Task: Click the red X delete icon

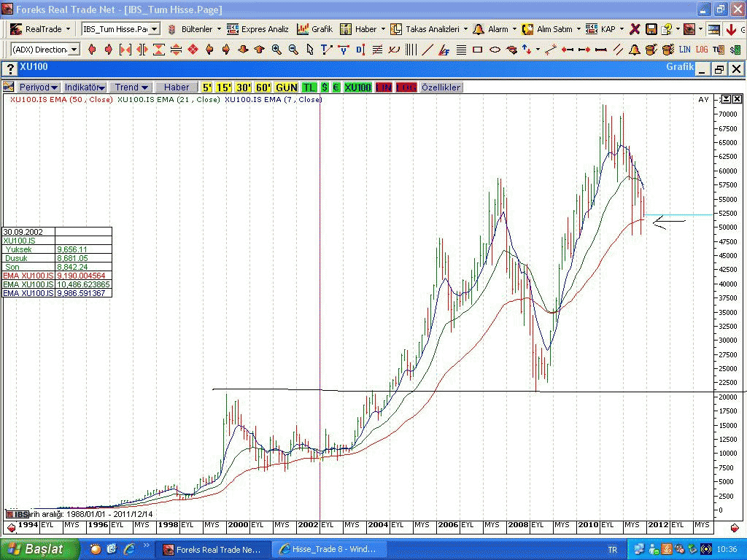Action: 635,29
